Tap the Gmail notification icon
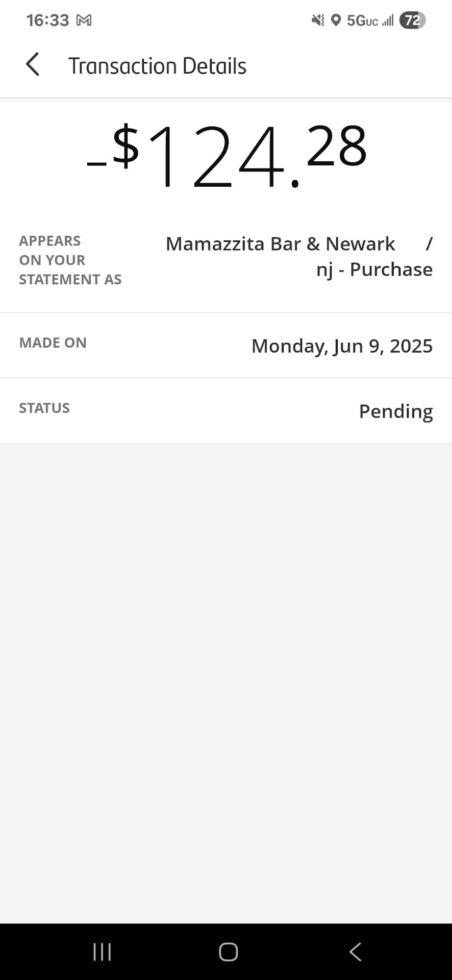Image resolution: width=452 pixels, height=980 pixels. pyautogui.click(x=84, y=20)
